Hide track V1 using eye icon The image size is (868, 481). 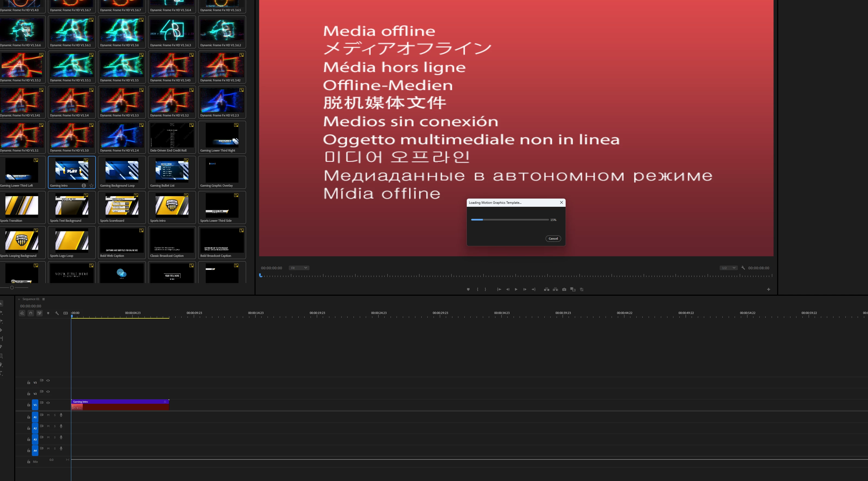pos(48,403)
